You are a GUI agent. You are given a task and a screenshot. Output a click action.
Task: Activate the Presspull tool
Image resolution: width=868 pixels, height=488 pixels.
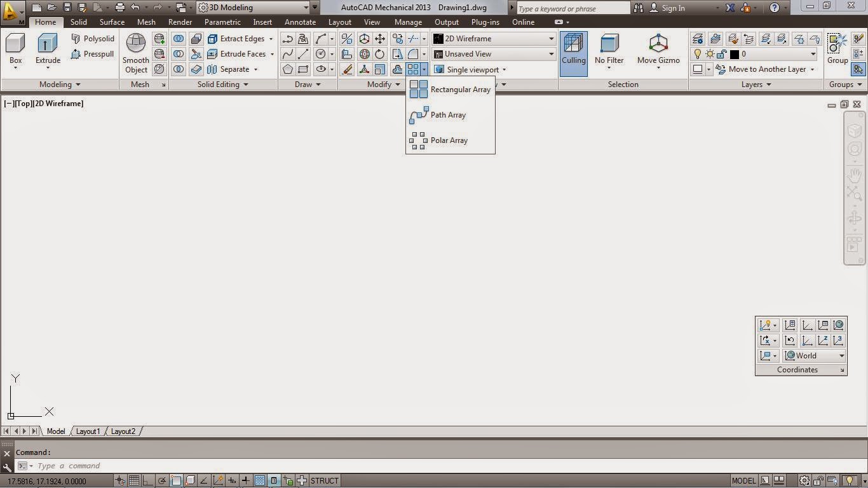[93, 54]
